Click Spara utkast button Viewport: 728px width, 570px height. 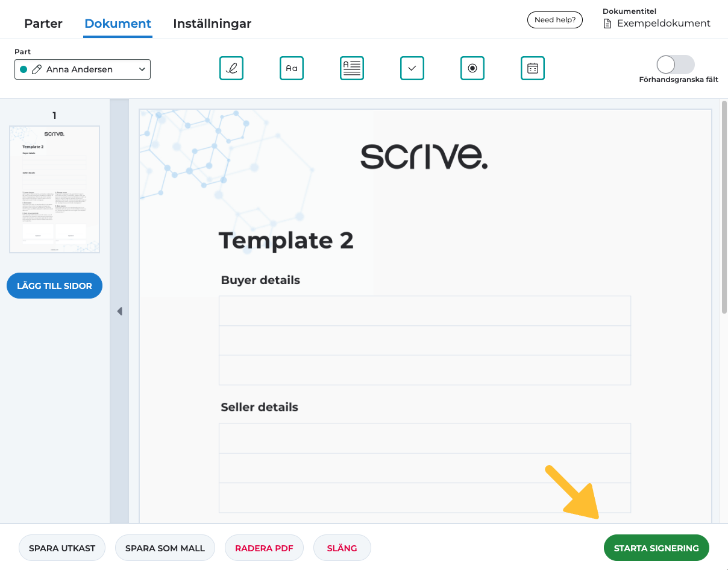tap(62, 548)
